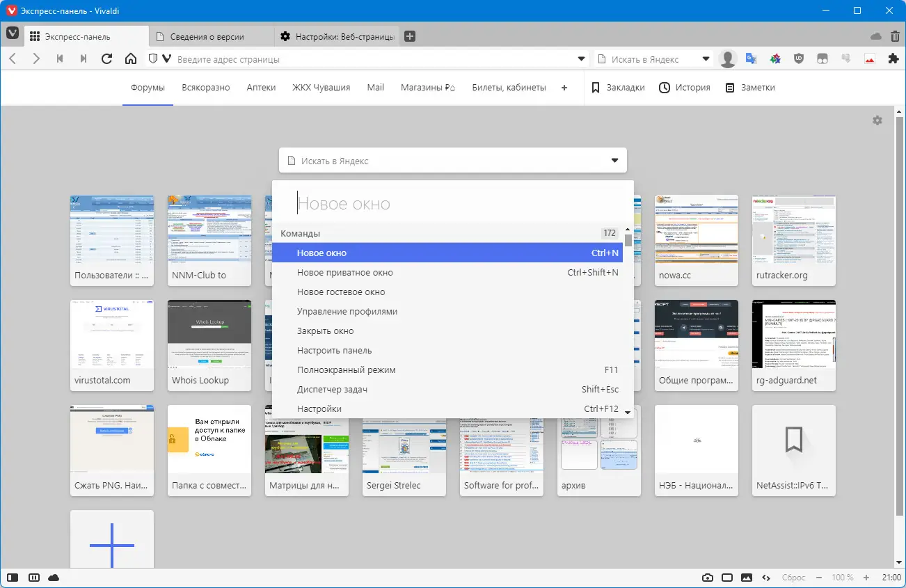Open Закладки bookmarks
This screenshot has width=906, height=588.
[x=617, y=88]
